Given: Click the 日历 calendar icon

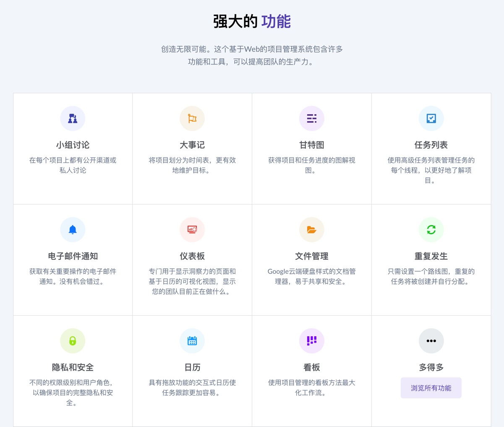Looking at the screenshot, I should tap(192, 341).
